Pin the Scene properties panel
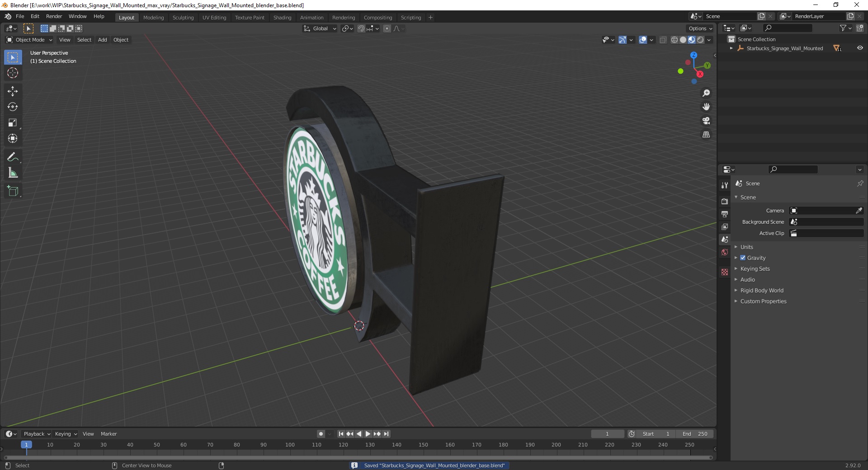The image size is (868, 470). click(860, 183)
